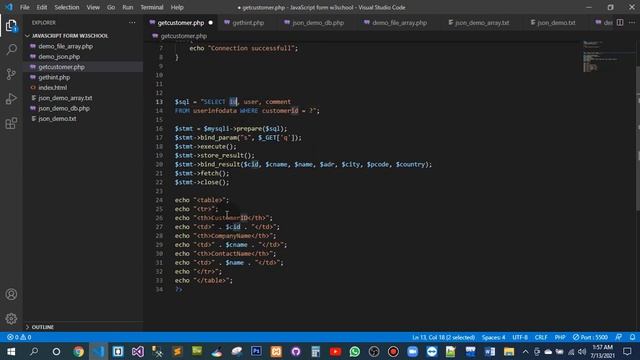Open index.html in the explorer
640x360 pixels.
[52, 87]
